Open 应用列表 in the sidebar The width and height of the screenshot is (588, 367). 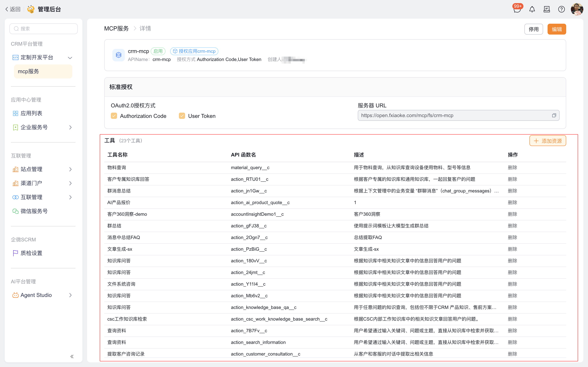31,113
